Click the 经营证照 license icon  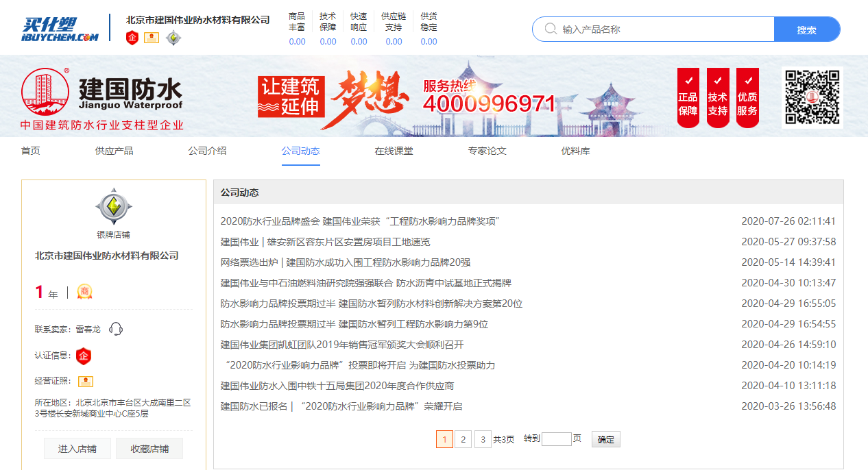pos(86,381)
